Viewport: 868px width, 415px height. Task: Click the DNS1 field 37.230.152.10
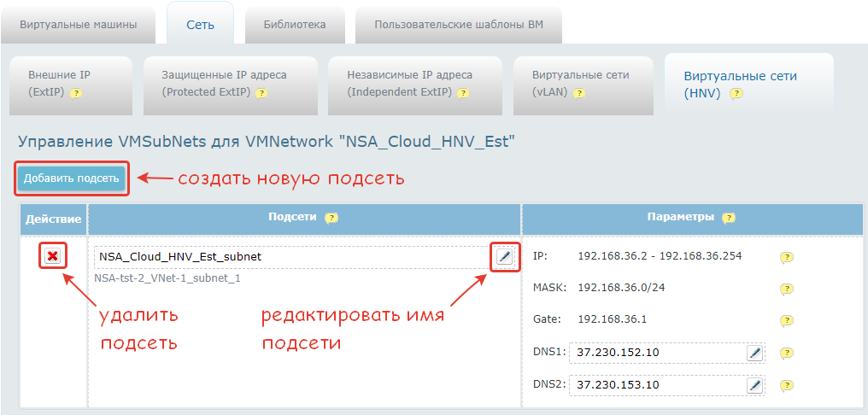coord(658,353)
